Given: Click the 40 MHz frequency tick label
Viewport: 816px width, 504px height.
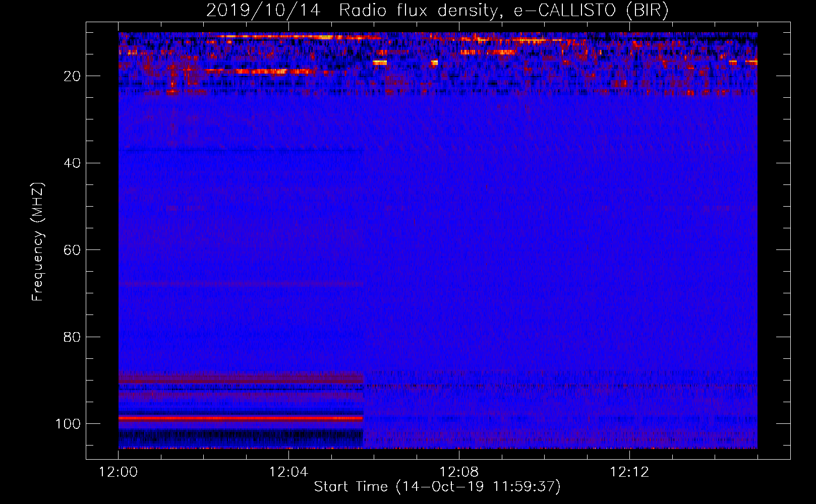Looking at the screenshot, I should (x=73, y=163).
